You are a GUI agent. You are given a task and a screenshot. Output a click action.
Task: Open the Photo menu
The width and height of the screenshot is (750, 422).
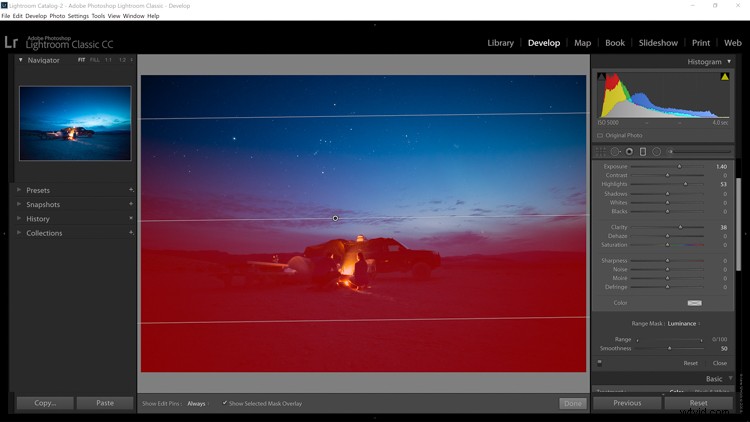(57, 16)
